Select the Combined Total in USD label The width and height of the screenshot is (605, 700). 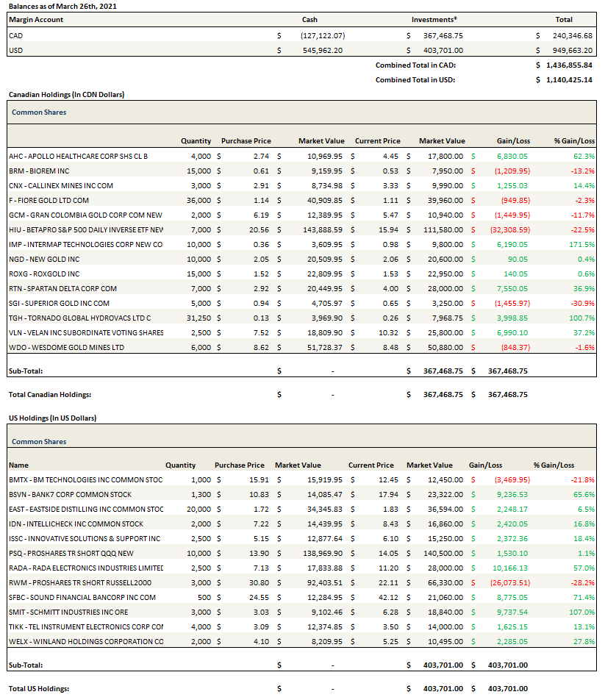(x=415, y=79)
